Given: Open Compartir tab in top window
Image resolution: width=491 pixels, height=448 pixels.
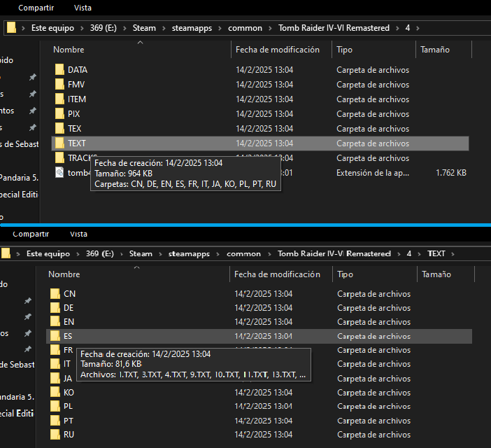Looking at the screenshot, I should pos(36,8).
